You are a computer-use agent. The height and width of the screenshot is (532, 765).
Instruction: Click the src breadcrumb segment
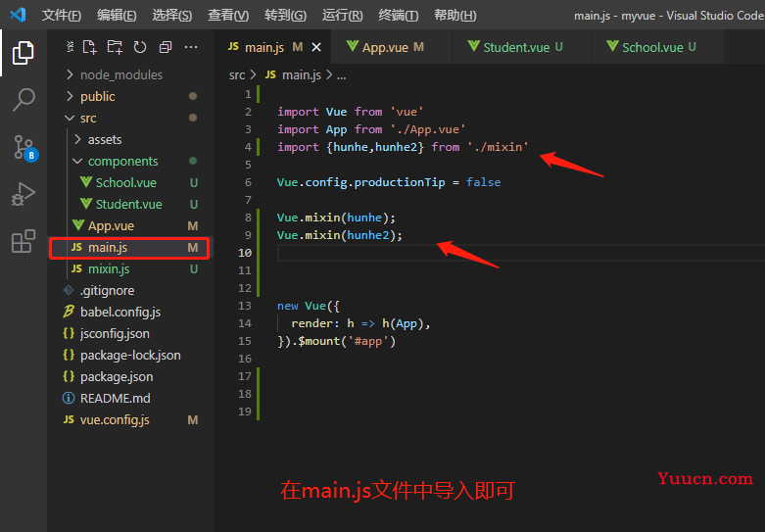(x=237, y=75)
